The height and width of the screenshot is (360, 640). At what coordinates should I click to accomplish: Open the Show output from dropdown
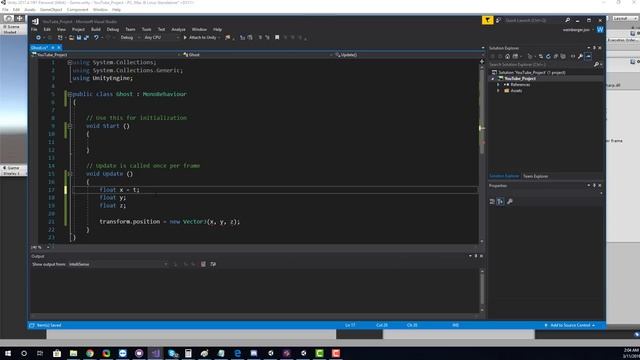[x=118, y=264]
